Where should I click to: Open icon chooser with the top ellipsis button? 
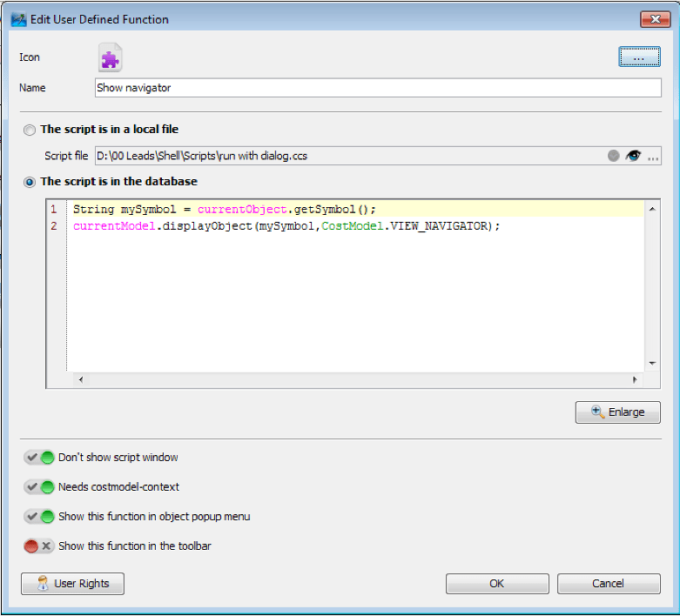coord(639,57)
